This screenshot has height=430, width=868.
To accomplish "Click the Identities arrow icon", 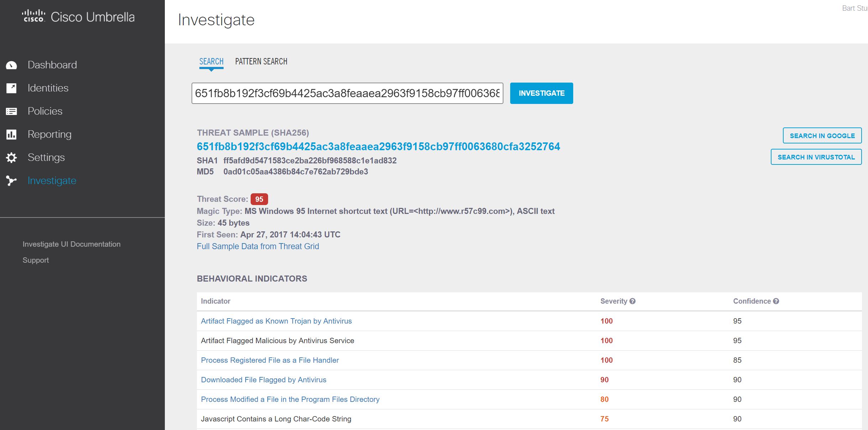I will click(11, 88).
